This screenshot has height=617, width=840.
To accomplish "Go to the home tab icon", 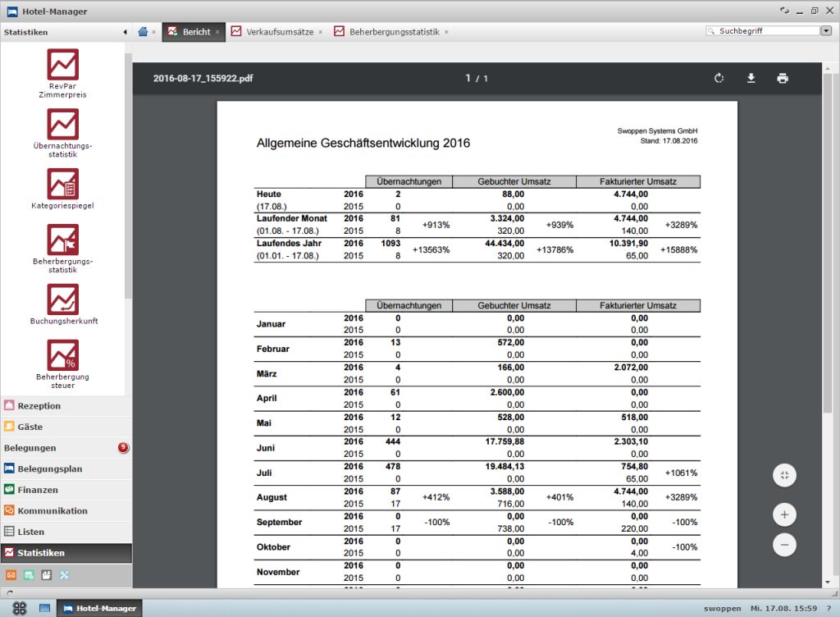I will pos(143,32).
